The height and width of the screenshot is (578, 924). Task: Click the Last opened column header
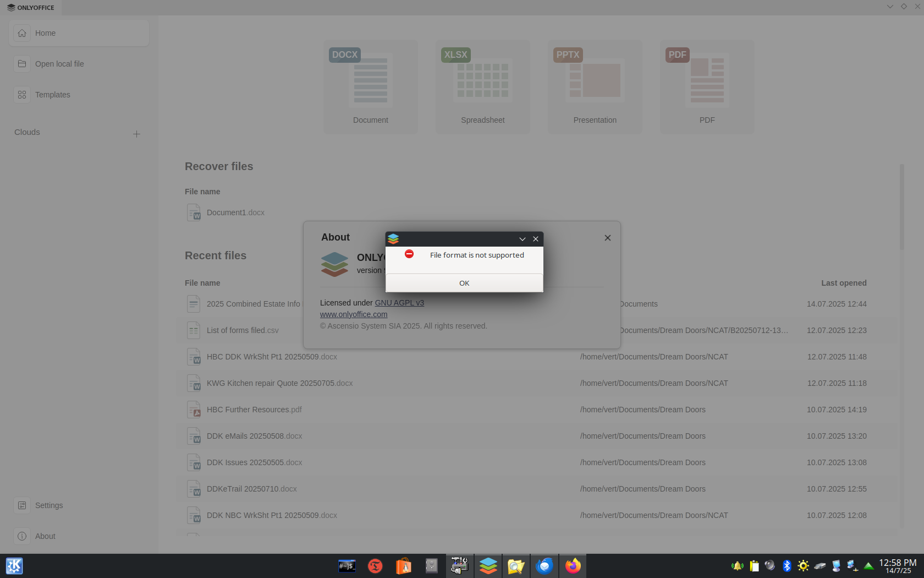point(844,283)
